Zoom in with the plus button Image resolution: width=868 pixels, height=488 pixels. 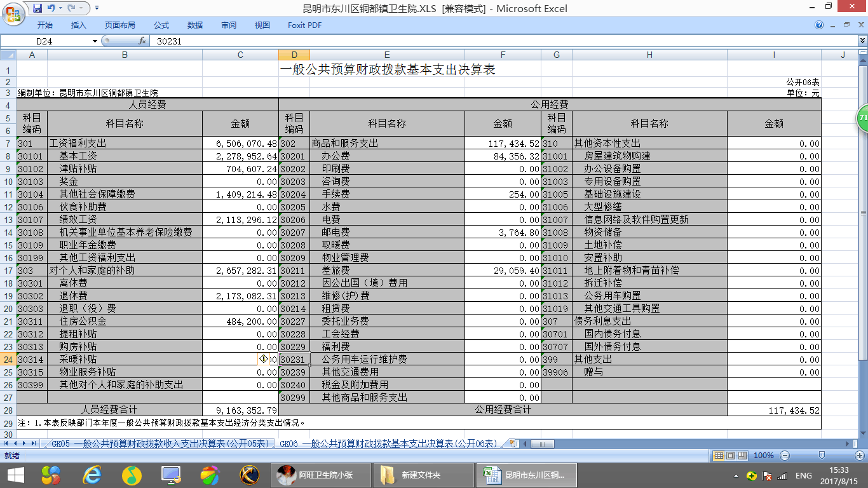click(x=860, y=456)
